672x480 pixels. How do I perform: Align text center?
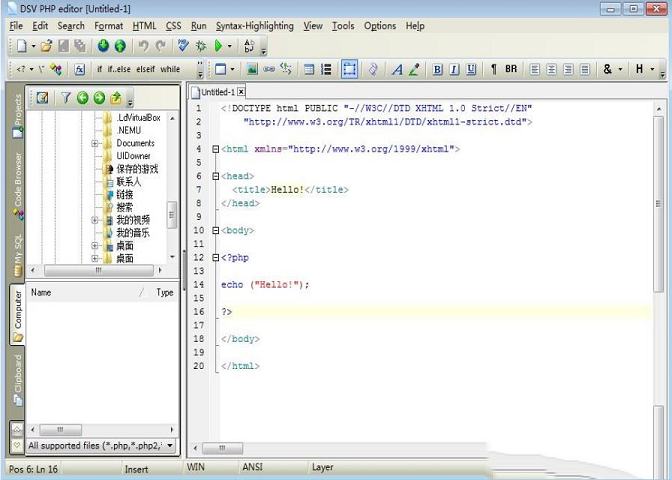551,69
